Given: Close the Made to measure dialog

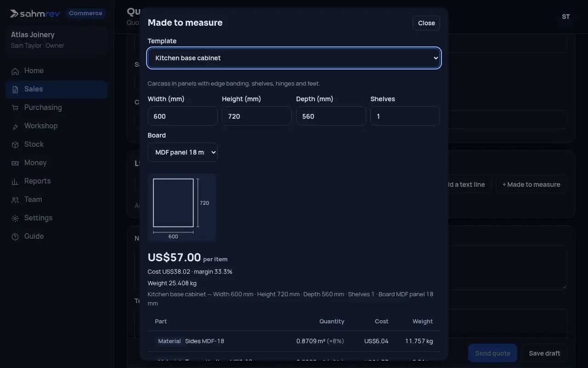Looking at the screenshot, I should [426, 23].
